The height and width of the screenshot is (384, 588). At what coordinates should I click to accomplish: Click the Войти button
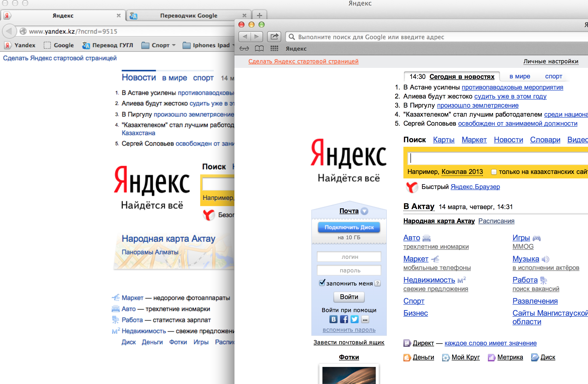[x=349, y=297]
